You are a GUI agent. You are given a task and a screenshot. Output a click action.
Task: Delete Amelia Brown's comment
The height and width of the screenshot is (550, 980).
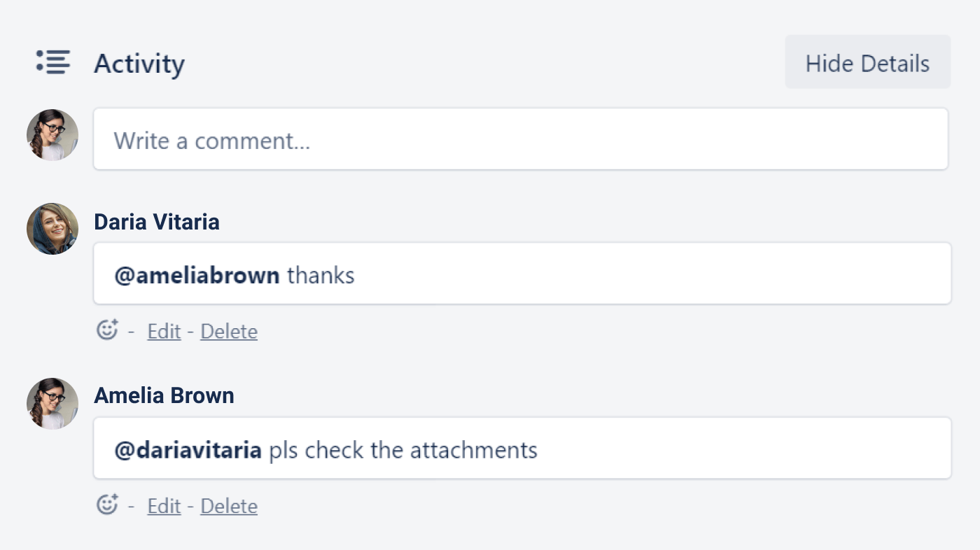pyautogui.click(x=228, y=505)
